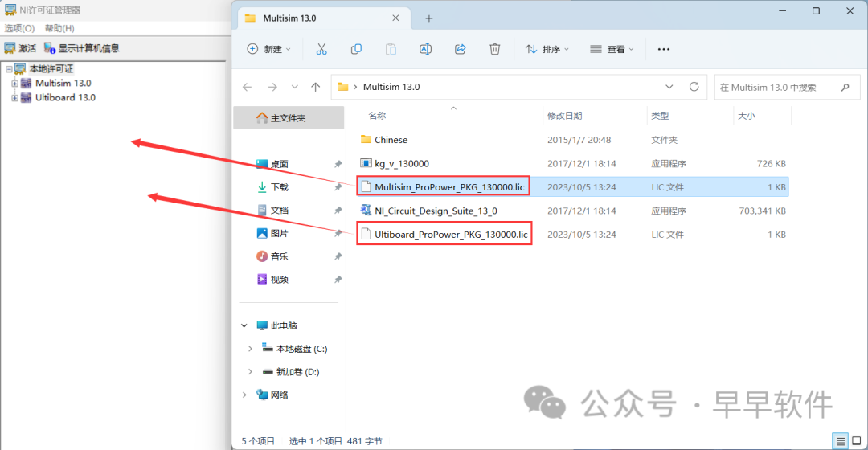Unpin 视频 using its pin icon
Viewport: 868px width, 450px height.
coord(338,280)
